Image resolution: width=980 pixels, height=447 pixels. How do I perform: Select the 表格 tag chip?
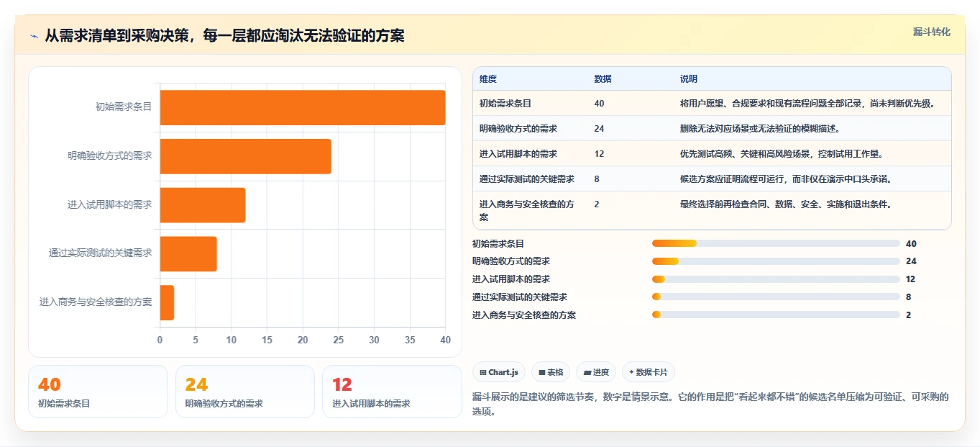point(551,372)
